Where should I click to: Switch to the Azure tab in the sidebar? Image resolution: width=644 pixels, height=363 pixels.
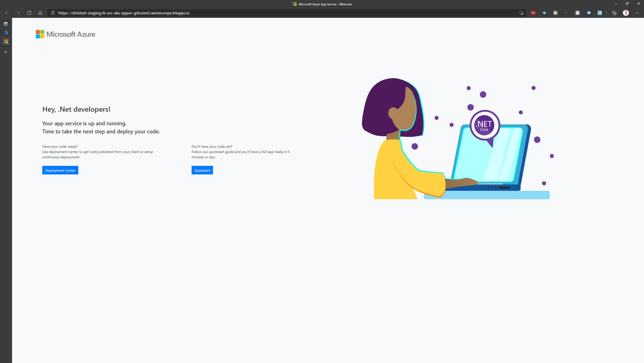point(6,32)
